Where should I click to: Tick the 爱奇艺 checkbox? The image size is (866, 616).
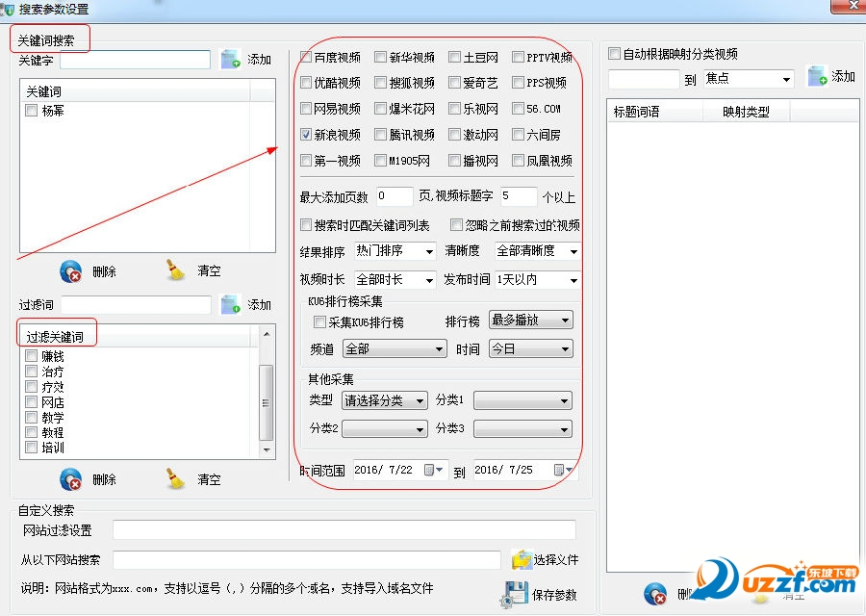(454, 83)
